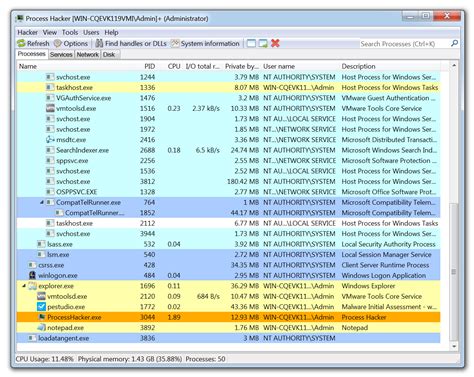Select the taskhost.exe row with PID 2112

pos(228,223)
